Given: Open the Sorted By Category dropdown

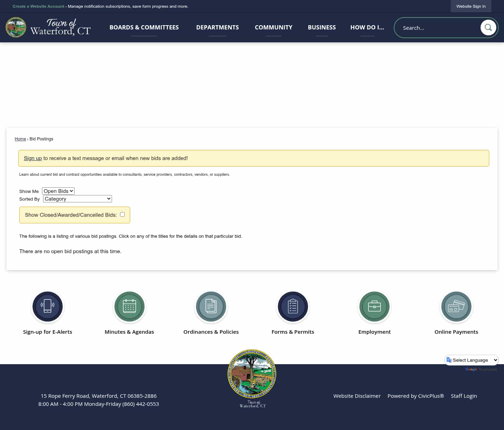Looking at the screenshot, I should pos(77,199).
